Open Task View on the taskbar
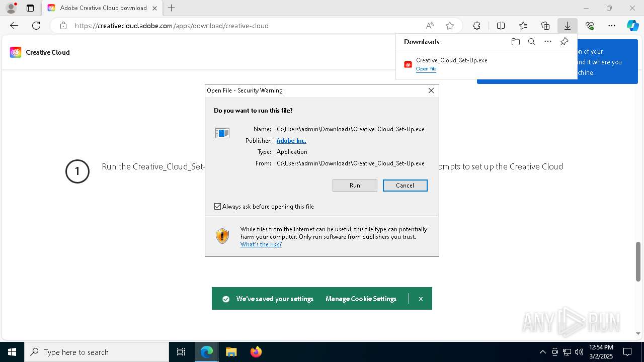644x362 pixels. pos(181,352)
